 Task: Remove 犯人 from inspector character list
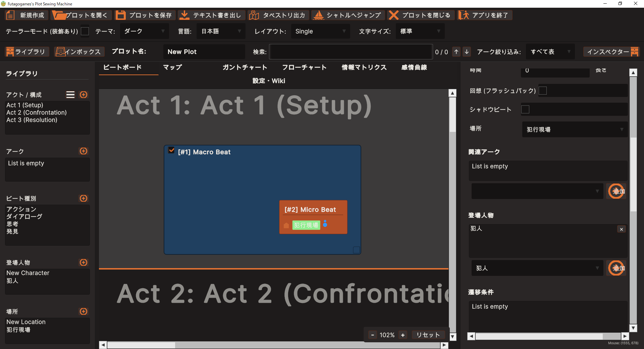coord(622,229)
